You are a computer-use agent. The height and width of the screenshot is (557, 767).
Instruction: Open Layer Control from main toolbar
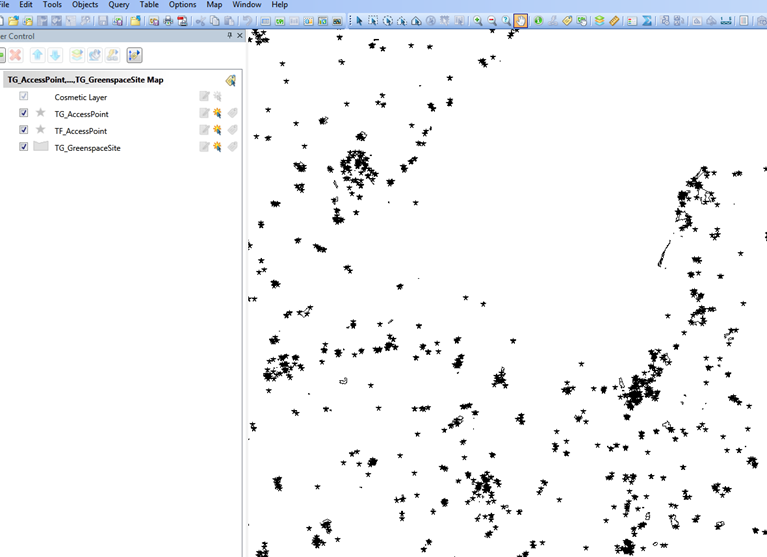click(x=599, y=21)
